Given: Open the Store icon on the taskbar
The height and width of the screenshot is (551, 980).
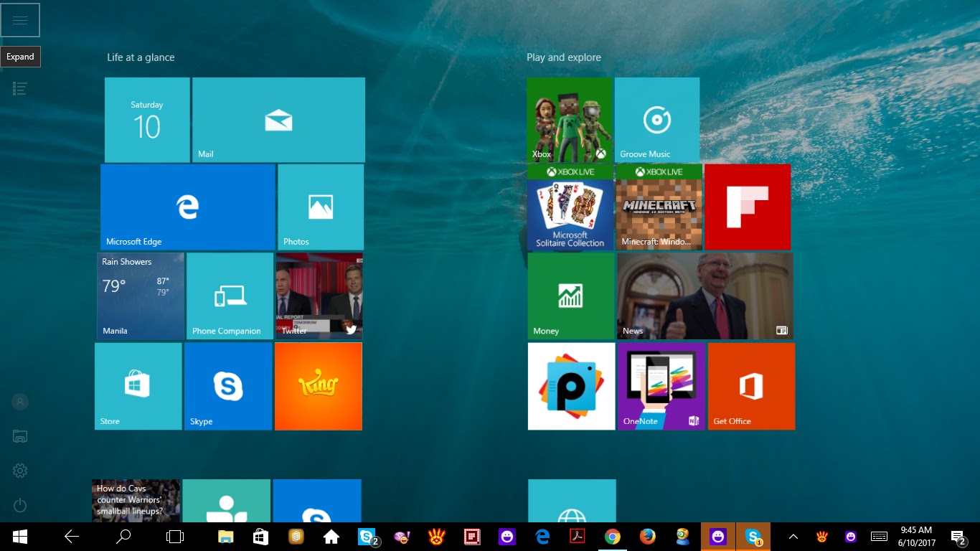Looking at the screenshot, I should point(261,537).
